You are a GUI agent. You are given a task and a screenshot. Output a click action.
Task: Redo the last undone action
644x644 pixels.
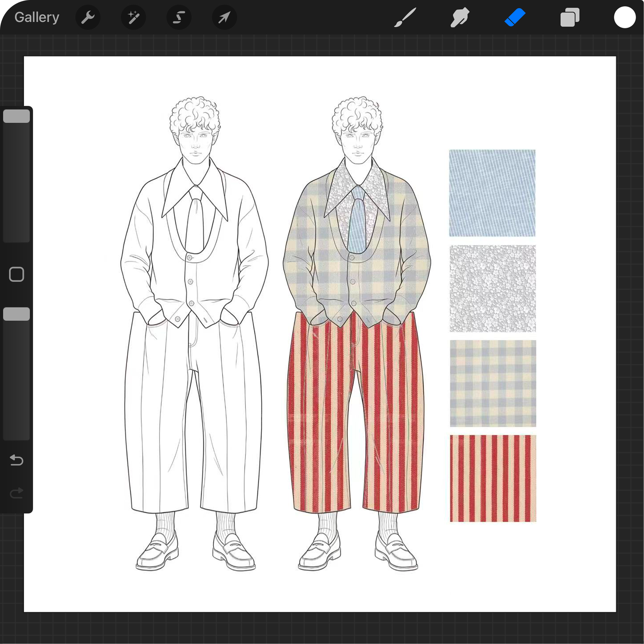pos(16,493)
